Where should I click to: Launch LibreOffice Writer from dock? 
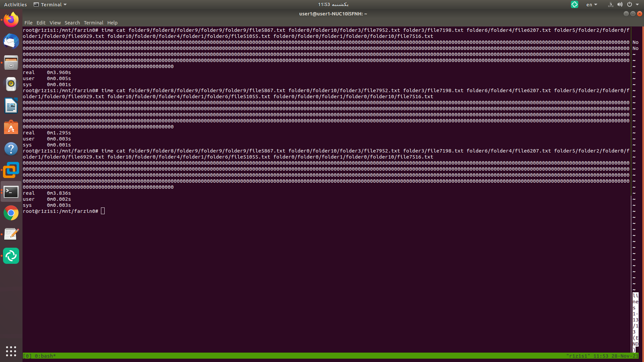point(11,106)
